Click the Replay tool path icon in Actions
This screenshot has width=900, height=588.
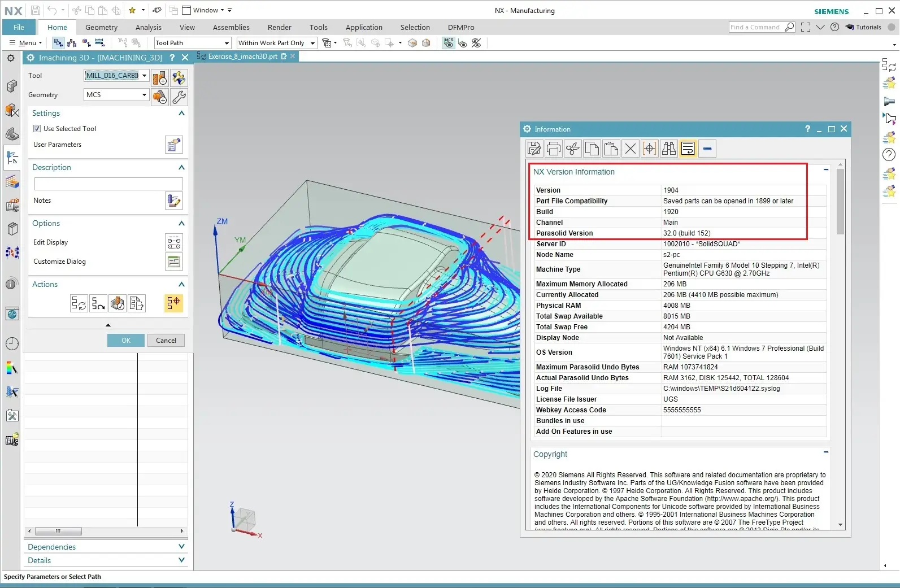pos(98,303)
